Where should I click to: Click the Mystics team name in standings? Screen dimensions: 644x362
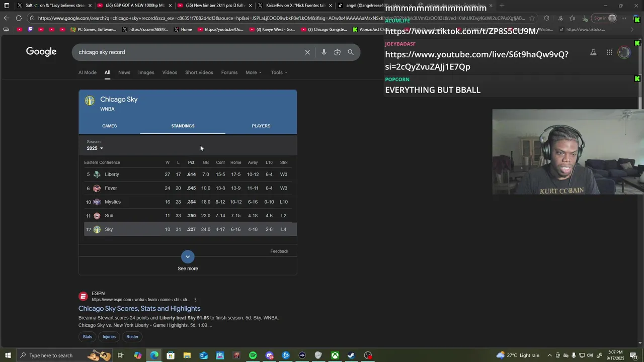(113, 202)
